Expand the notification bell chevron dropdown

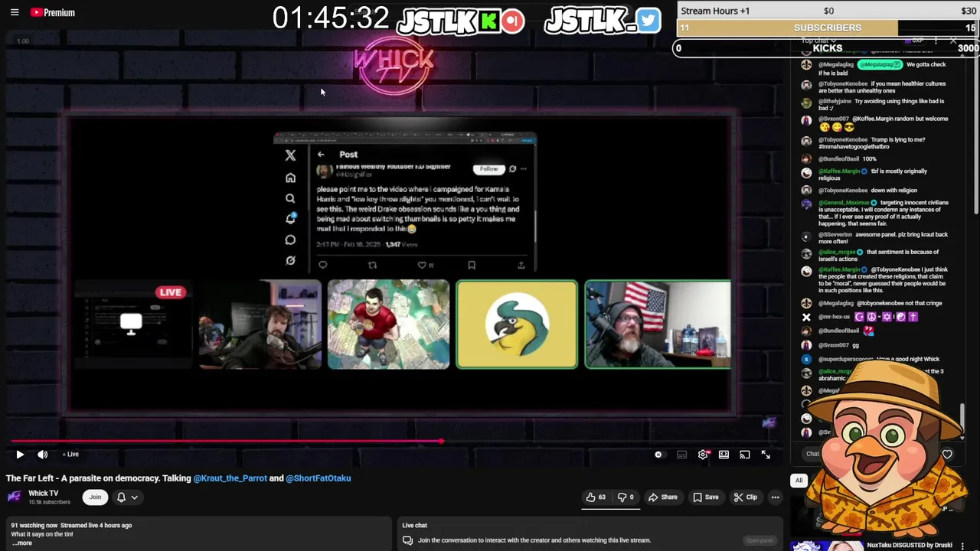pos(134,497)
